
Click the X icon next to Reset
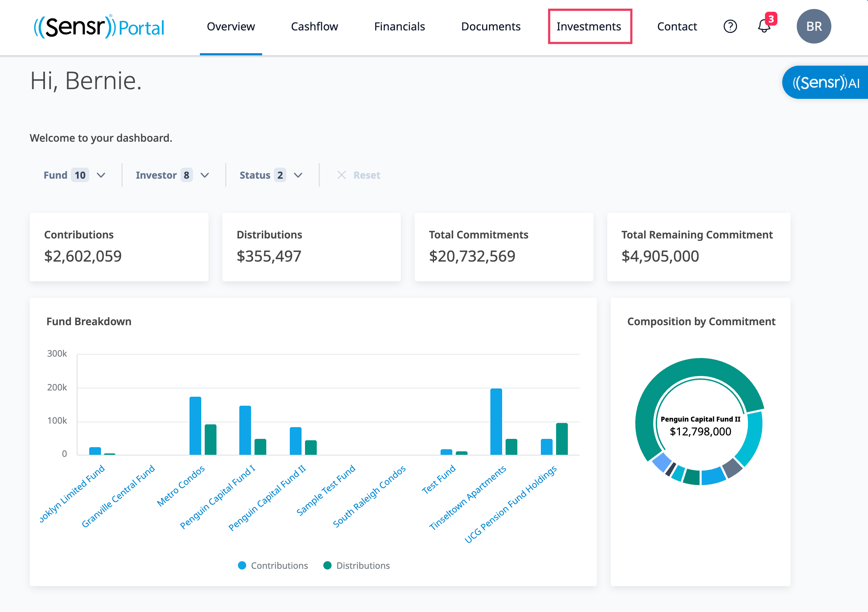pos(341,175)
